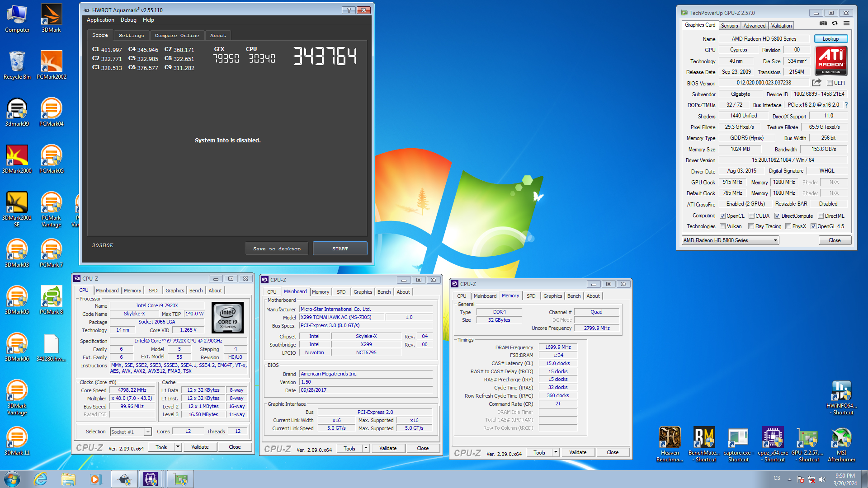Open HWiNFO64 shortcut icon
The width and height of the screenshot is (868, 488).
(841, 397)
